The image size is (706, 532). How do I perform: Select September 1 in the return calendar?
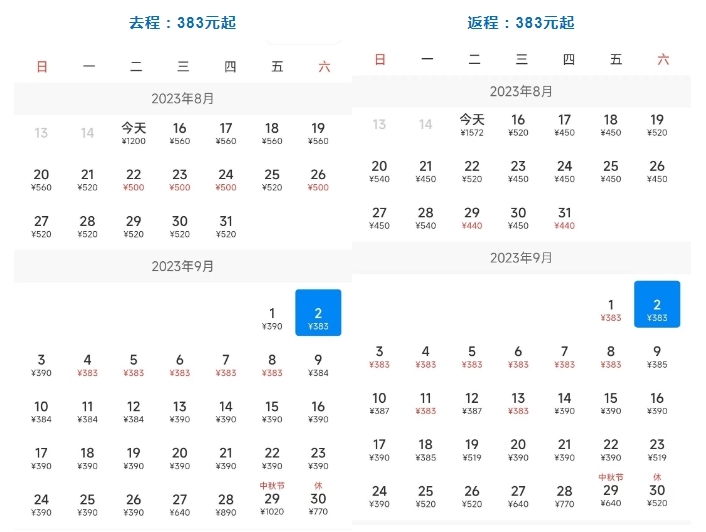point(610,310)
